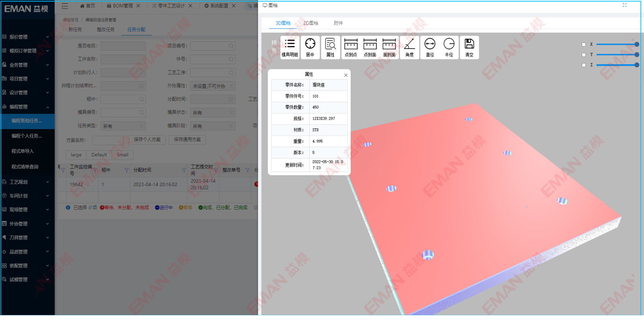Close the 系统配置 tab

point(234,6)
